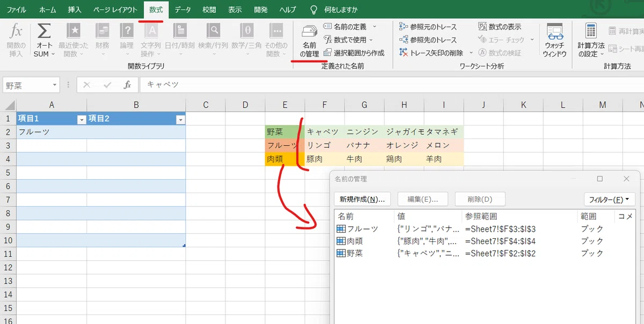The height and width of the screenshot is (324, 644).
Task: Switch to the データ ribbon tab
Action: pos(182,10)
